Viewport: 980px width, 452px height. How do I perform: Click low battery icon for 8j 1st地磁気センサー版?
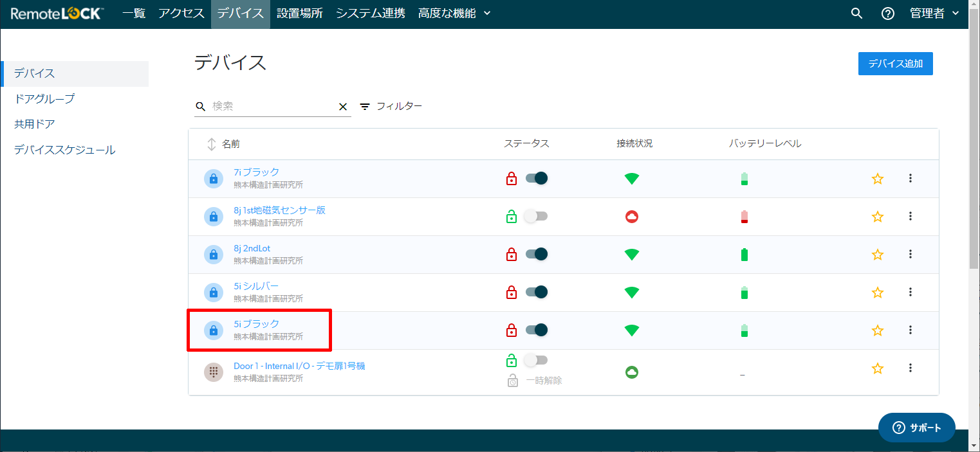(x=744, y=217)
